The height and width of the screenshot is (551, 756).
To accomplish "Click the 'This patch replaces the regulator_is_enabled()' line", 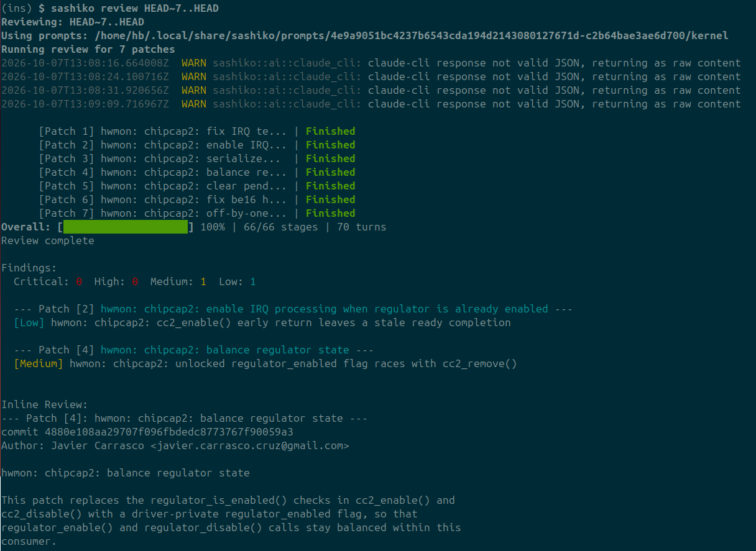I will point(228,500).
